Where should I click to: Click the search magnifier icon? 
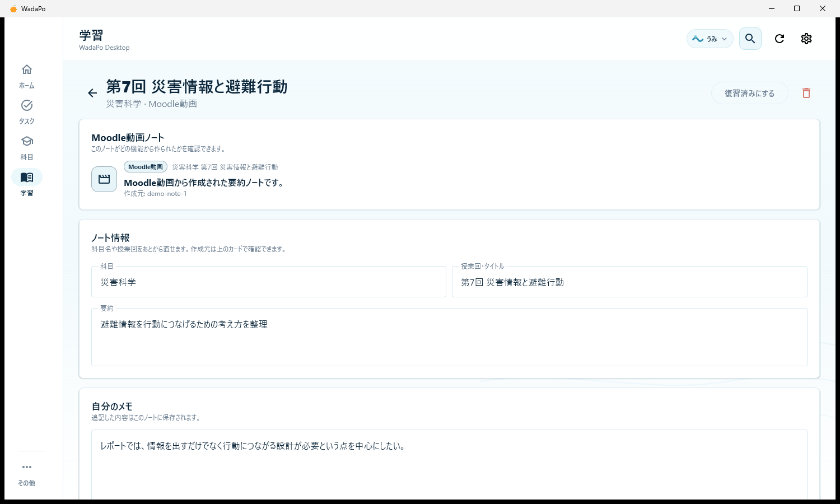point(750,39)
